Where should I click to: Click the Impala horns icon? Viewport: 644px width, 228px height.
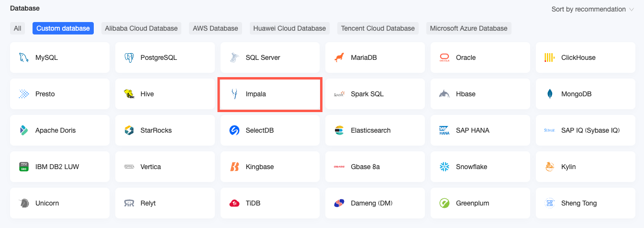click(x=234, y=94)
